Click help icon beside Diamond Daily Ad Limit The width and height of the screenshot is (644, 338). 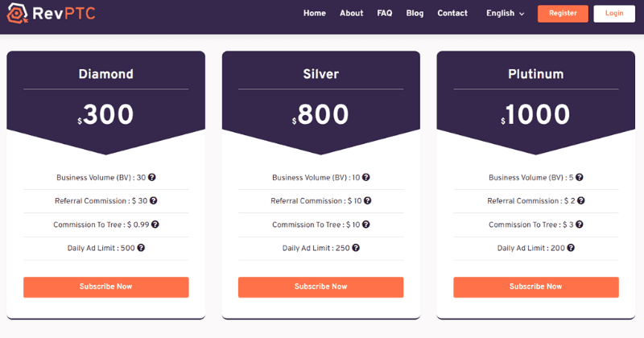point(142,248)
